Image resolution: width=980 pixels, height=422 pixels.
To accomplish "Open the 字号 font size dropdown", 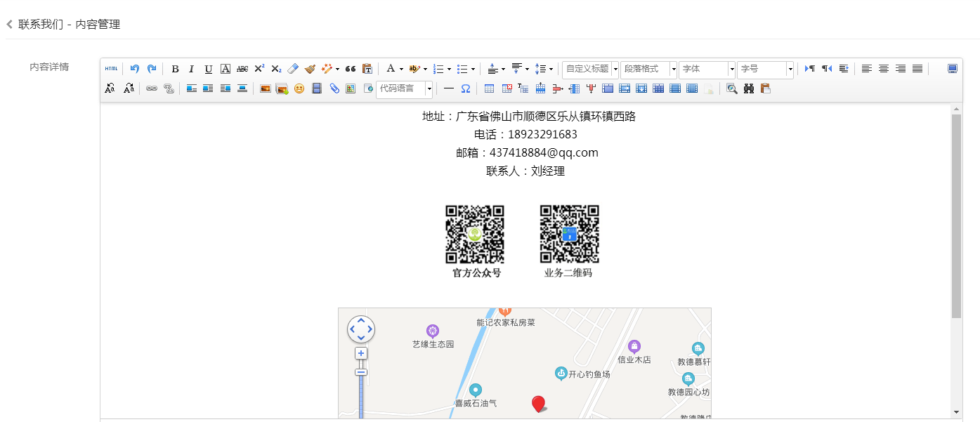I will 765,69.
